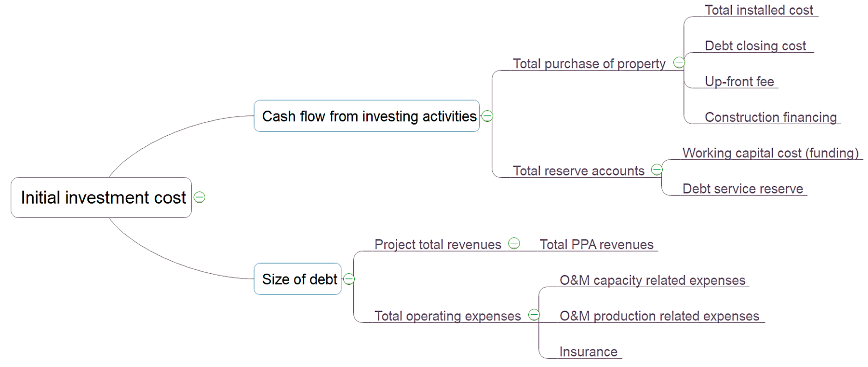
Task: Click Working capital cost (funding) topic
Action: [x=770, y=153]
